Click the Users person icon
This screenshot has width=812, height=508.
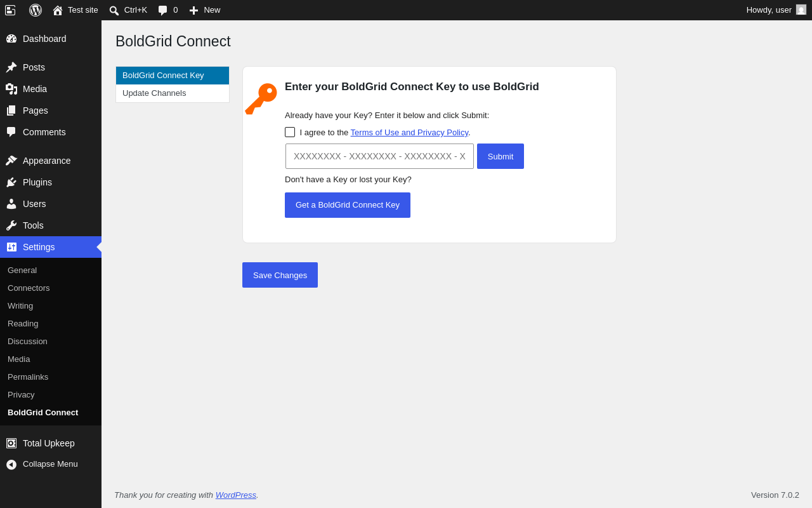pyautogui.click(x=11, y=204)
